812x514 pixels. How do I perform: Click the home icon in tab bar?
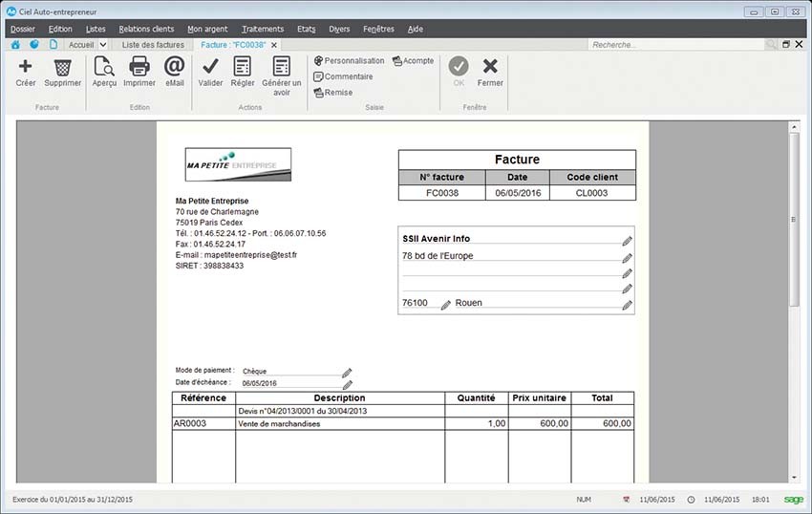click(x=15, y=45)
